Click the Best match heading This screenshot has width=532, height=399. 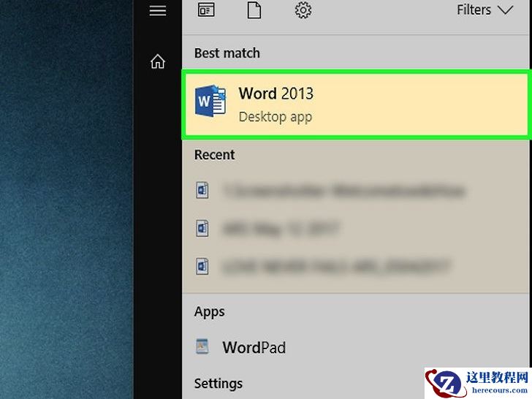[227, 53]
